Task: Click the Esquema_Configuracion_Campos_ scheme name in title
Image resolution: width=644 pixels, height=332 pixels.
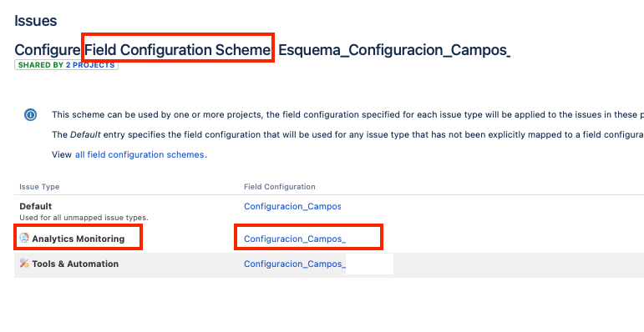Action: click(x=394, y=50)
